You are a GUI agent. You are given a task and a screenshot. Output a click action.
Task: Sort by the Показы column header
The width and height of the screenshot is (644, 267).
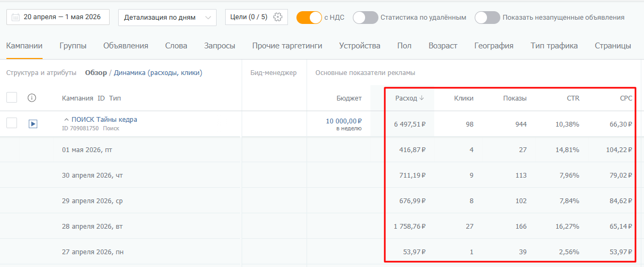(x=515, y=98)
